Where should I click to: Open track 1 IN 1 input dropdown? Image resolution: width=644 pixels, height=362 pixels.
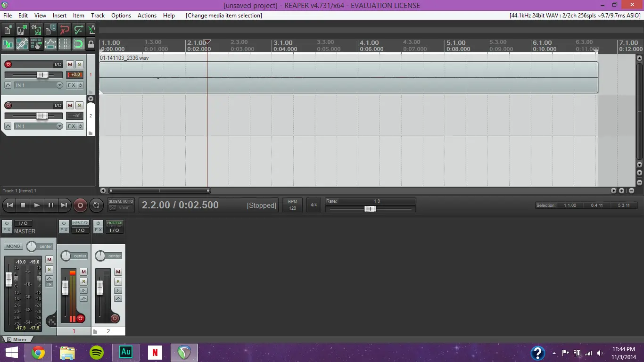click(x=39, y=85)
